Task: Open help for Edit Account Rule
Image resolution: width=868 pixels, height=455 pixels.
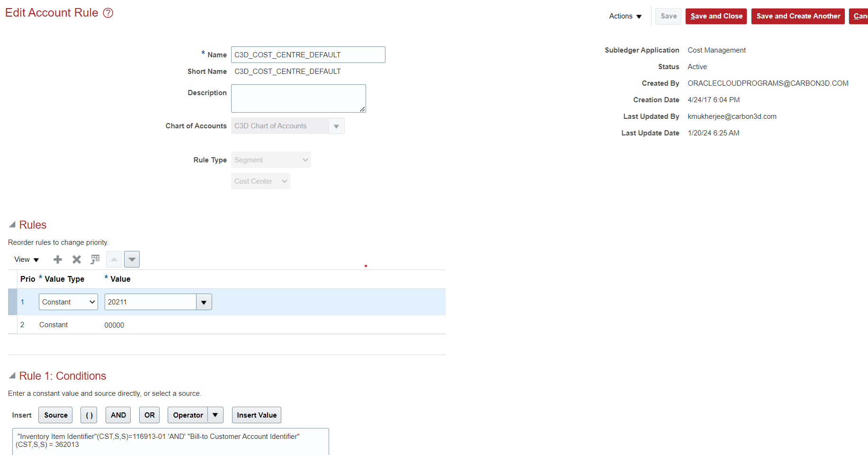Action: pyautogui.click(x=108, y=13)
